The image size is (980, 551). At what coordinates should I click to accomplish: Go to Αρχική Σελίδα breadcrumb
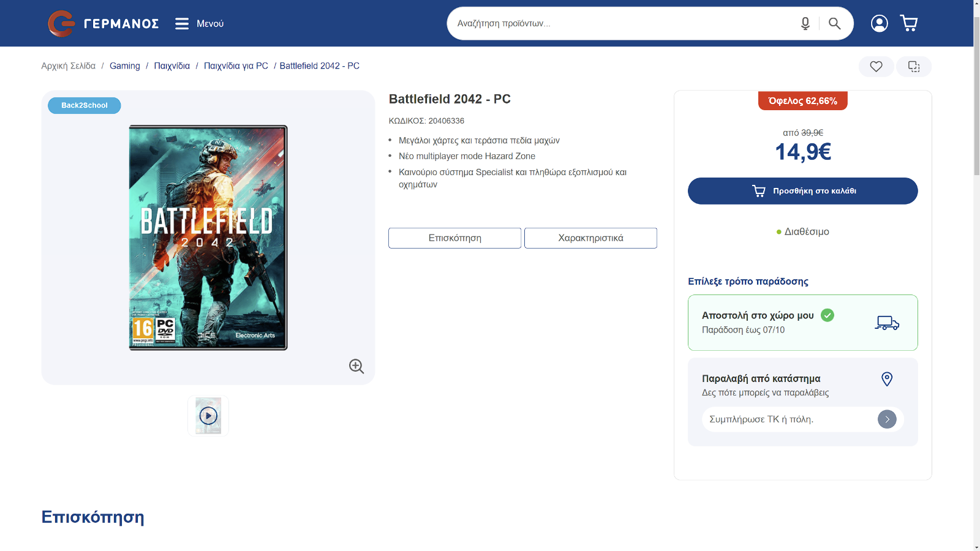tap(69, 66)
